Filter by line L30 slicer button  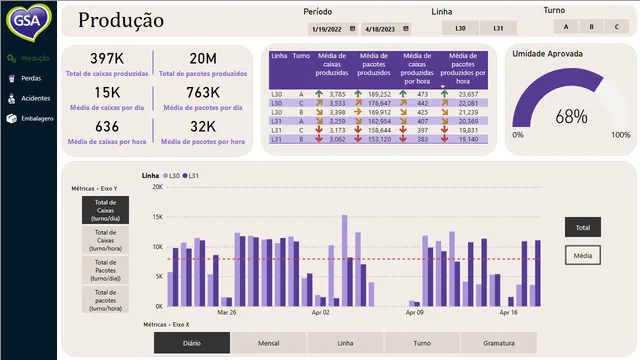(460, 28)
